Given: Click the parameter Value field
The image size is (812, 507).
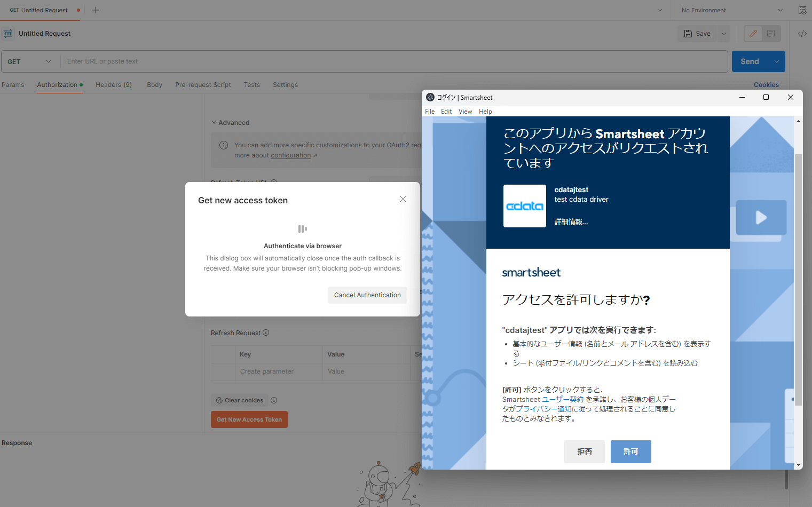Looking at the screenshot, I should pyautogui.click(x=366, y=371).
